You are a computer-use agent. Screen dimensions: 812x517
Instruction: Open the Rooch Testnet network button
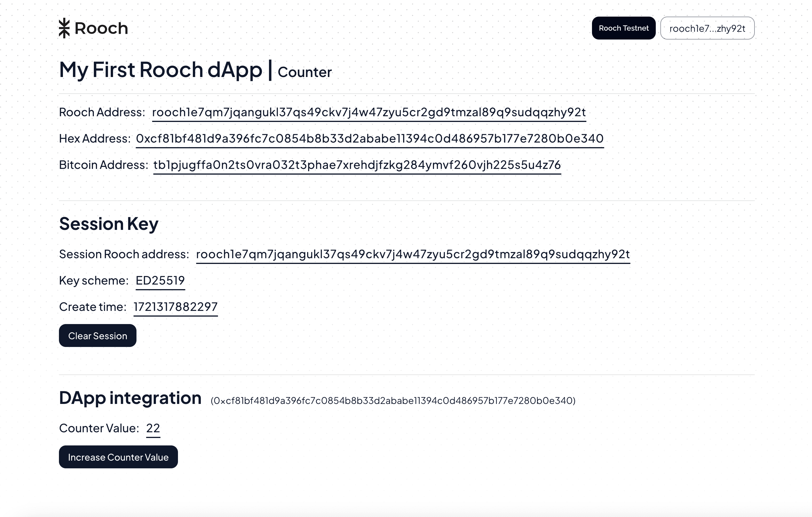pyautogui.click(x=623, y=28)
